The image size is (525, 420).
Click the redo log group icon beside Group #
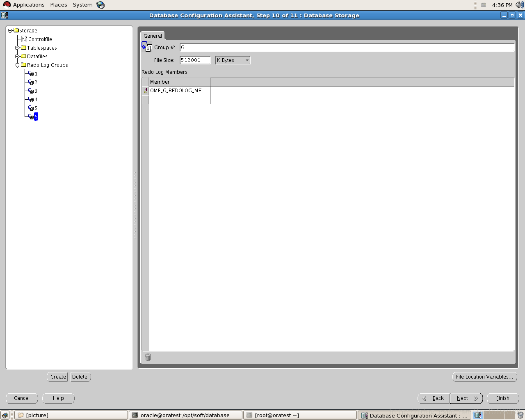tap(147, 46)
